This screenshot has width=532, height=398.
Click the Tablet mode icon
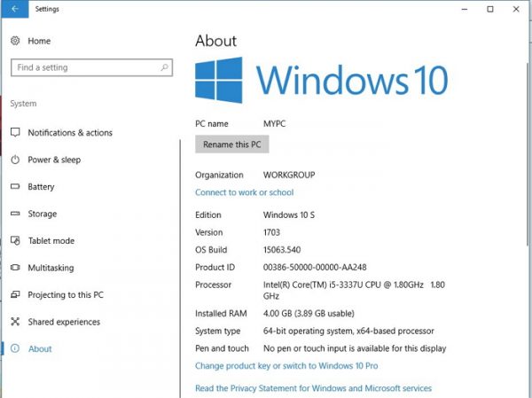click(15, 240)
